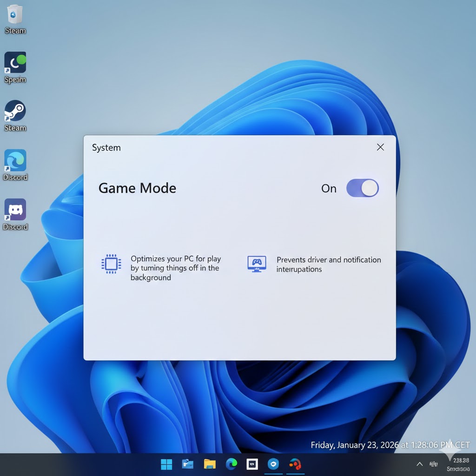Image resolution: width=476 pixels, height=476 pixels.
Task: Click the 'On' label beside the toggle
Action: [329, 188]
